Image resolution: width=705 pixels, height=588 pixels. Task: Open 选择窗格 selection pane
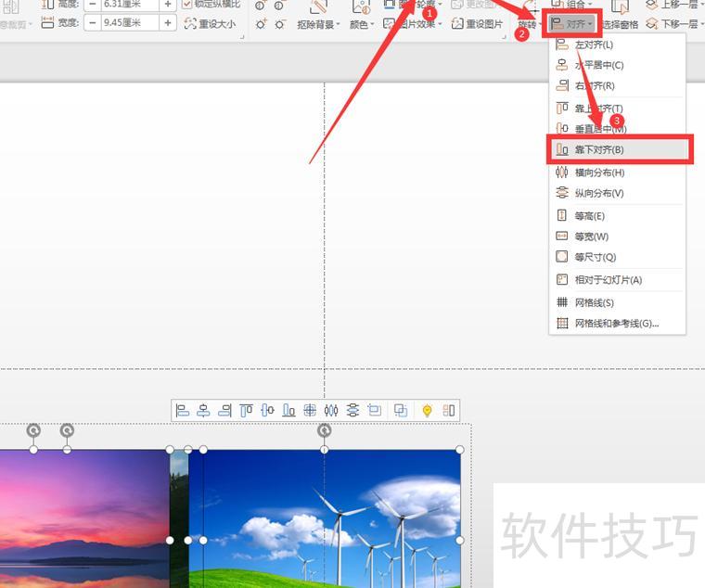click(x=620, y=24)
